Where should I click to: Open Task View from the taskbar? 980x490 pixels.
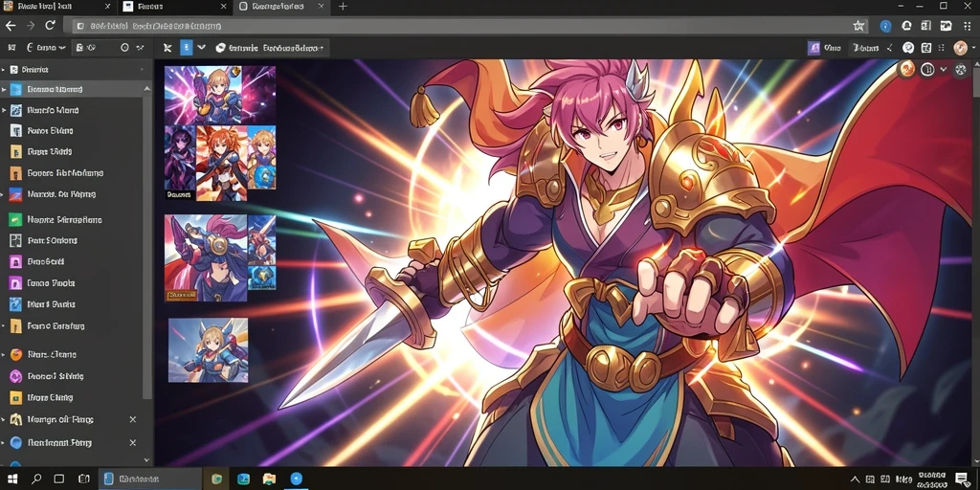point(60,479)
